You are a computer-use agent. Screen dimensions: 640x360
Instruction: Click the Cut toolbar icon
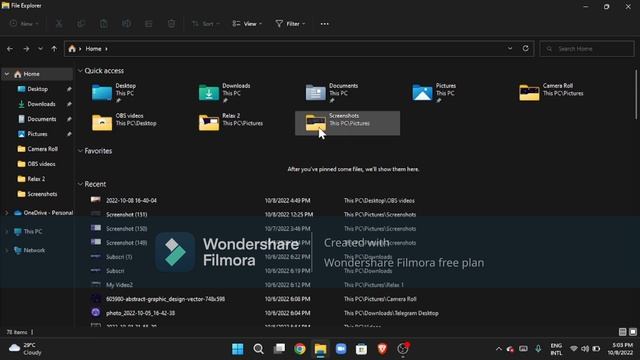click(x=59, y=24)
